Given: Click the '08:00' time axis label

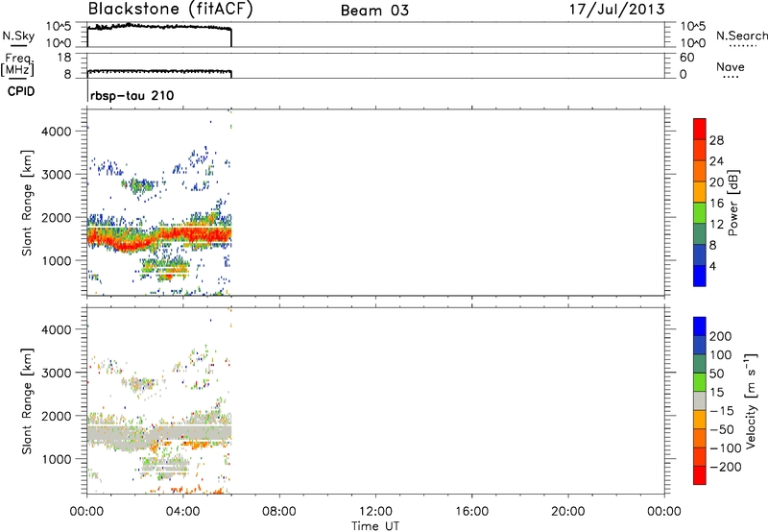Looking at the screenshot, I should pyautogui.click(x=278, y=512).
